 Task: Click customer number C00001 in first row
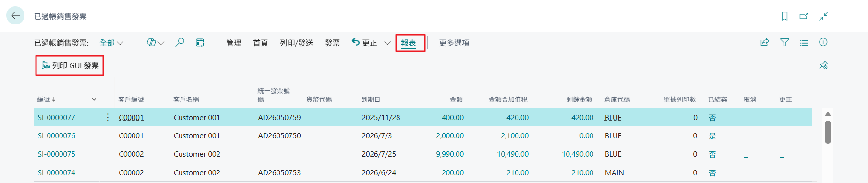pyautogui.click(x=131, y=117)
